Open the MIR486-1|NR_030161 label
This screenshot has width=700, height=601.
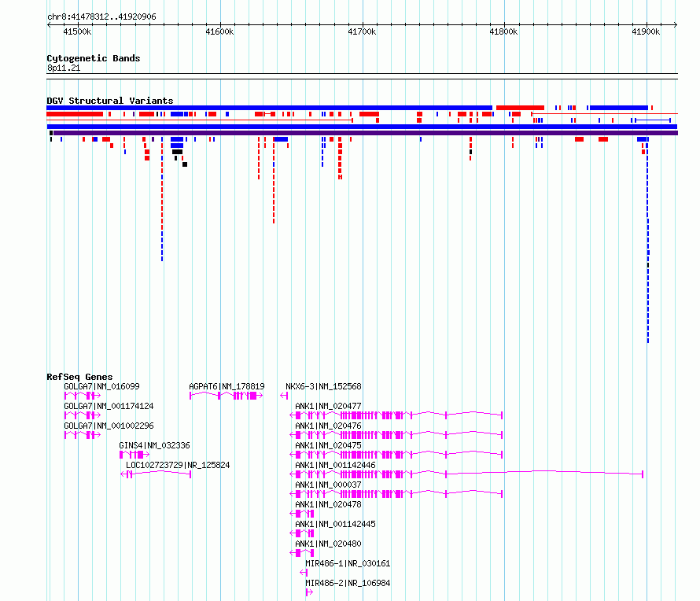coord(348,563)
